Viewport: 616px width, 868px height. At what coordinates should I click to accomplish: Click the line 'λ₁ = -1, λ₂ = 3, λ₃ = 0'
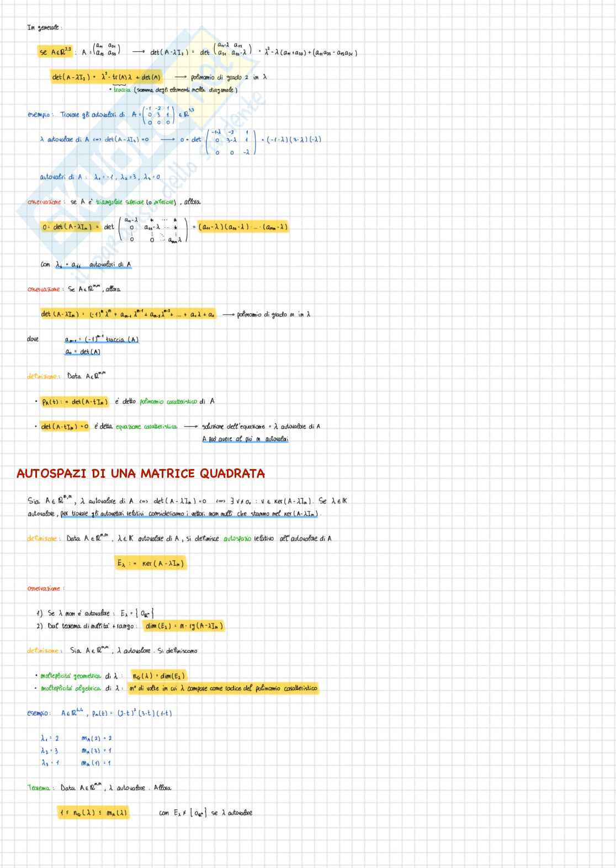(127, 177)
